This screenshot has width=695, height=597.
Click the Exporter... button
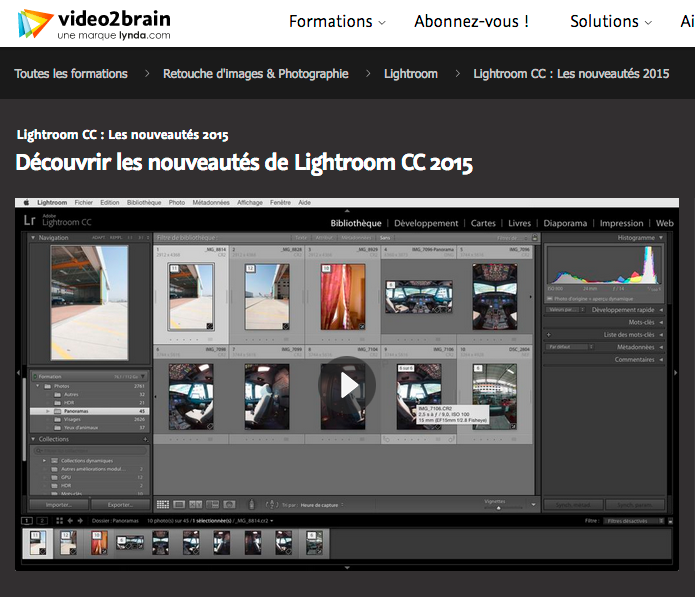pyautogui.click(x=120, y=505)
